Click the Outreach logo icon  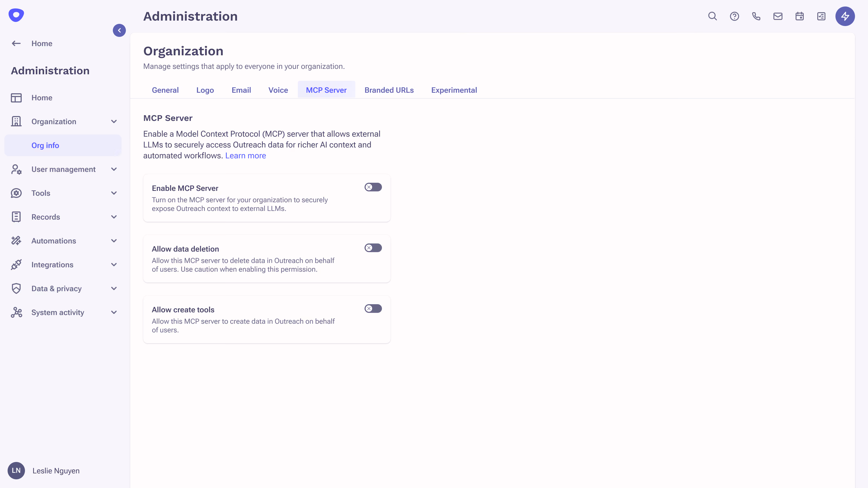click(x=16, y=15)
